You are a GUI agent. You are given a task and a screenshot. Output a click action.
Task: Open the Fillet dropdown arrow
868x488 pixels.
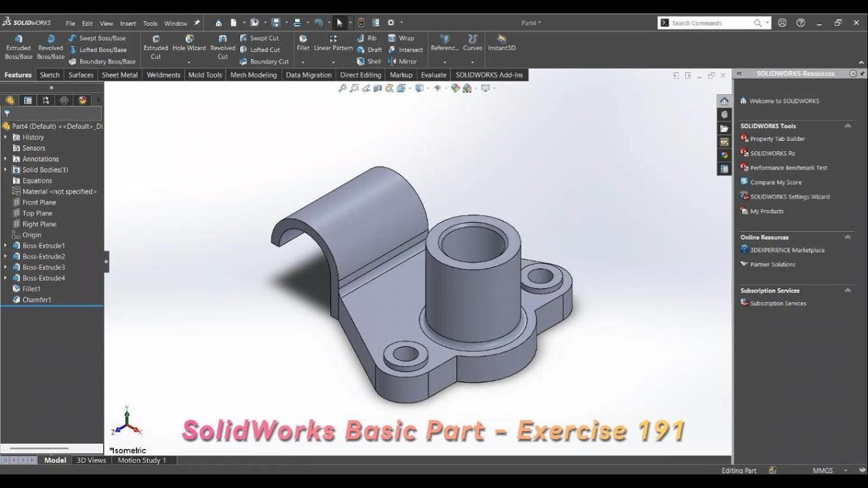pos(303,62)
